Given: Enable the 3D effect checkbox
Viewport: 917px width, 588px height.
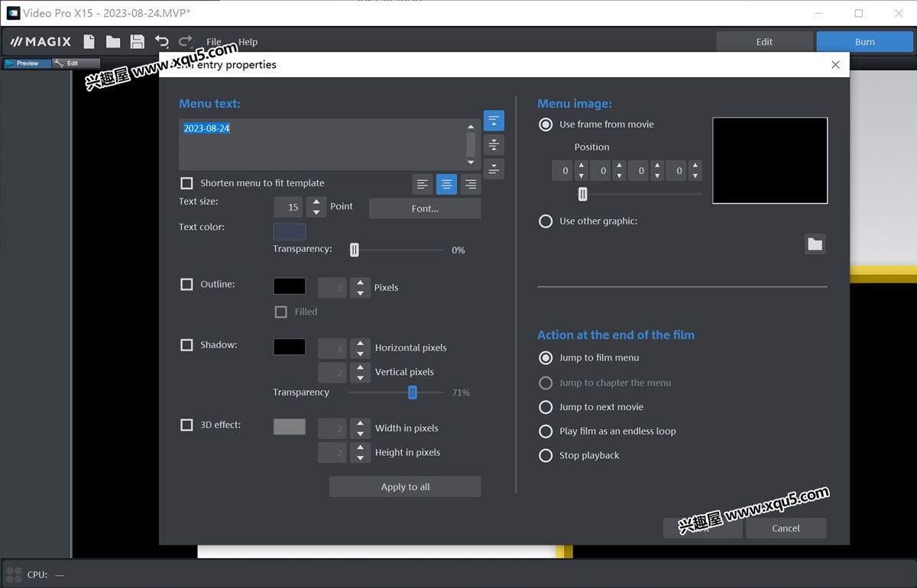Looking at the screenshot, I should [186, 425].
